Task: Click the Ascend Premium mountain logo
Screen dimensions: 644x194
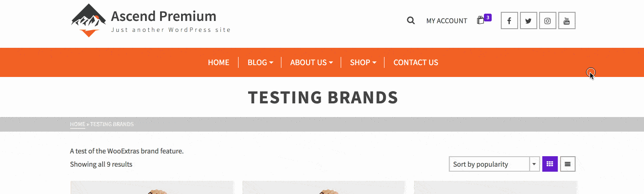Action: 88,20
